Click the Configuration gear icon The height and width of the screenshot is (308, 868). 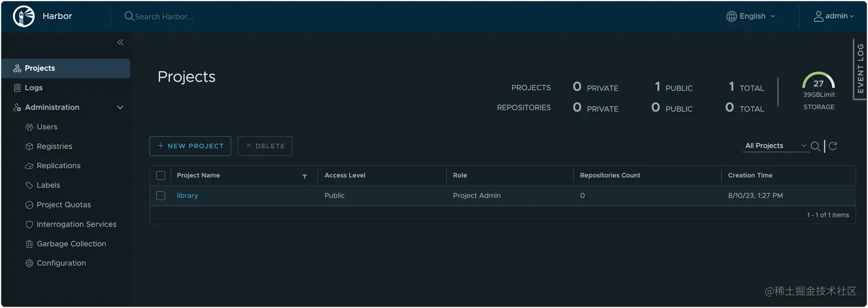29,263
